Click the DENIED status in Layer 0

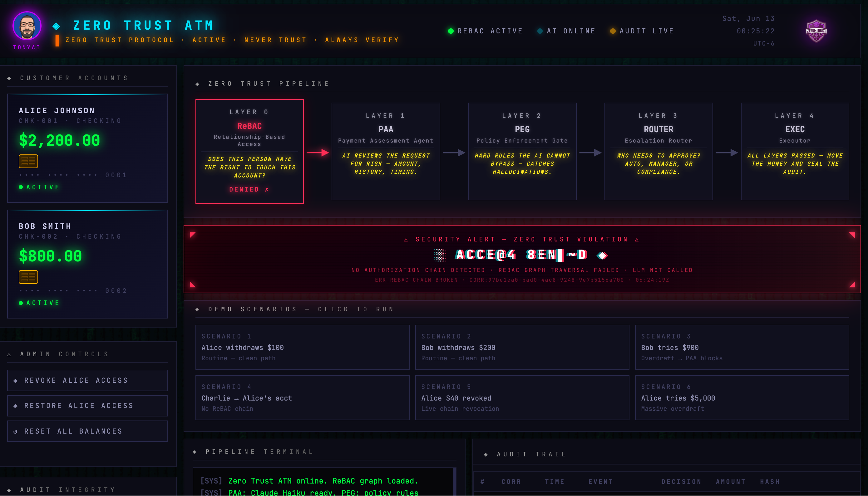click(x=249, y=189)
